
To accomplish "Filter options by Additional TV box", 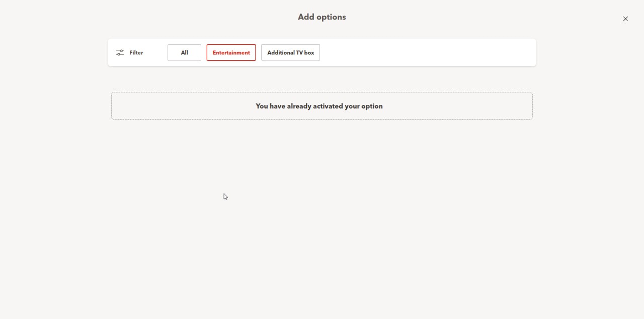I will 290,53.
